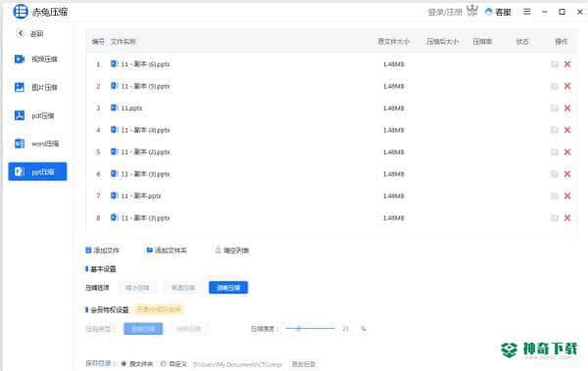Select the second greyed 压缩类型 option
The height and width of the screenshot is (371, 588).
pyautogui.click(x=188, y=329)
